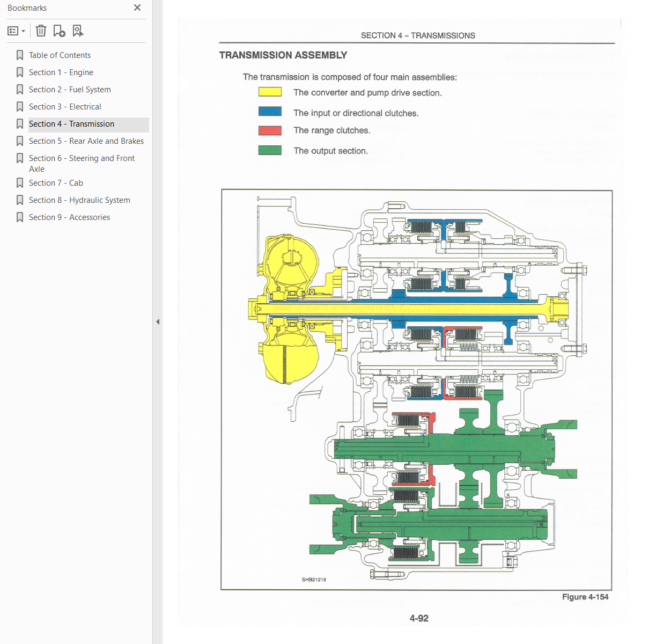Viewport: 663px width, 644px height.
Task: Click bookmark icon beside Section 6 - Steering
Action: pyautogui.click(x=20, y=158)
